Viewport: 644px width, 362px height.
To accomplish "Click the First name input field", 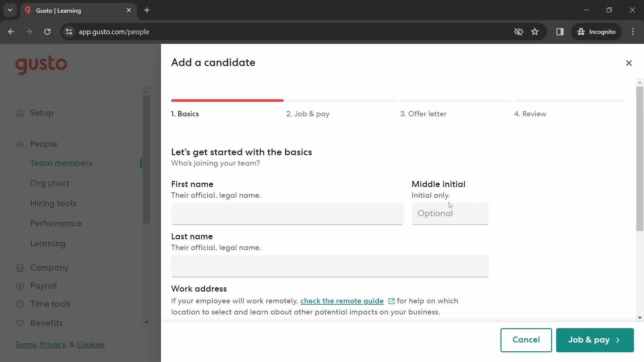I will coord(287,214).
